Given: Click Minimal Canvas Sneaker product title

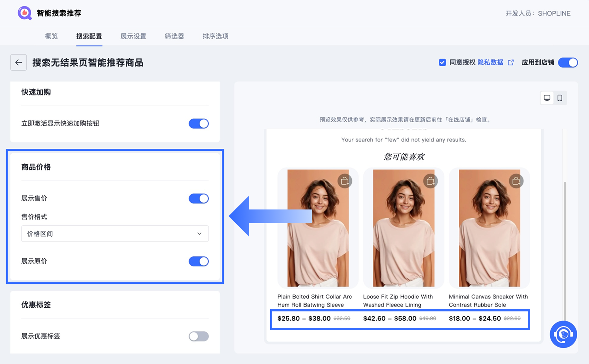Looking at the screenshot, I should [x=488, y=301].
